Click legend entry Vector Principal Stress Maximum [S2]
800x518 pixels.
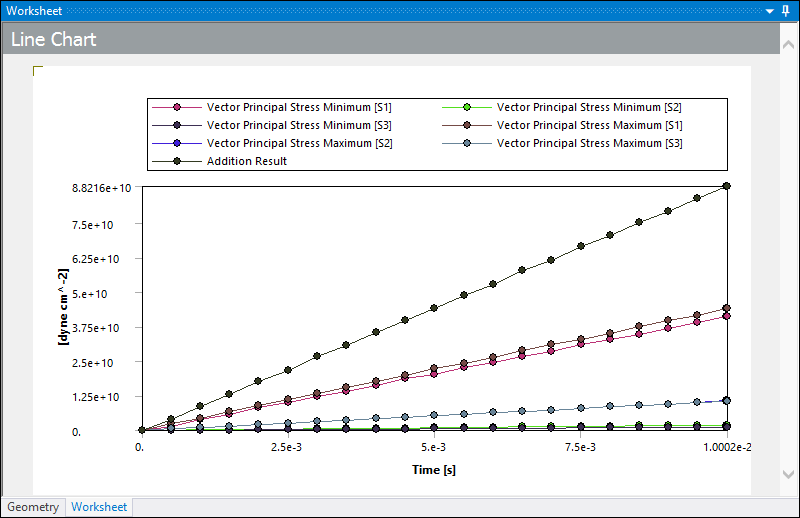click(x=272, y=143)
